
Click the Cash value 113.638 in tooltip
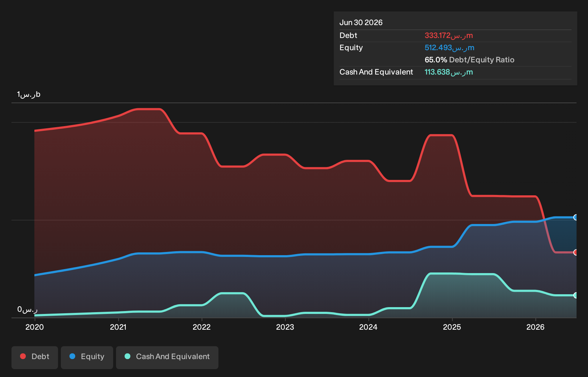(x=449, y=72)
